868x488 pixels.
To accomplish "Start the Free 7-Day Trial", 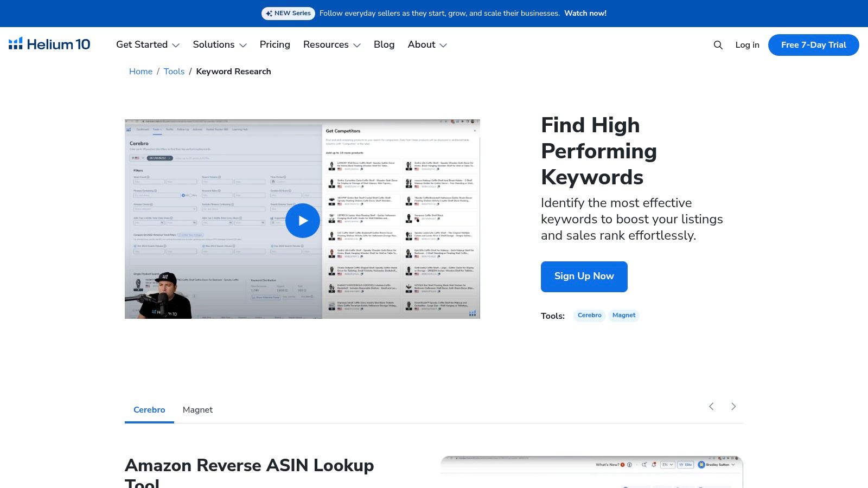I will (x=813, y=45).
